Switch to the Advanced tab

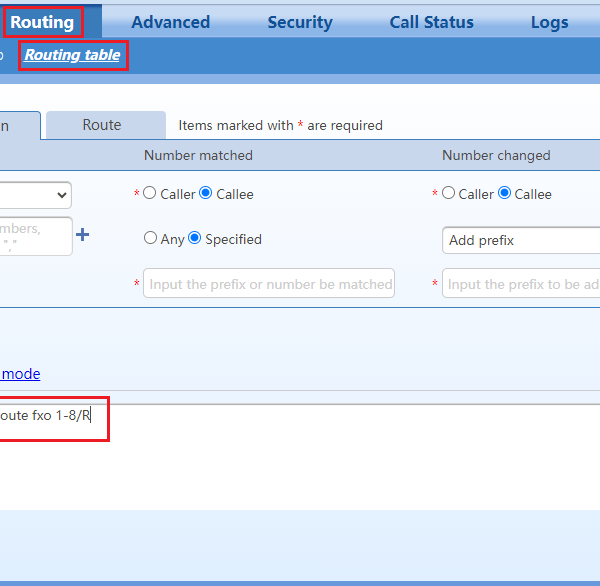[170, 22]
